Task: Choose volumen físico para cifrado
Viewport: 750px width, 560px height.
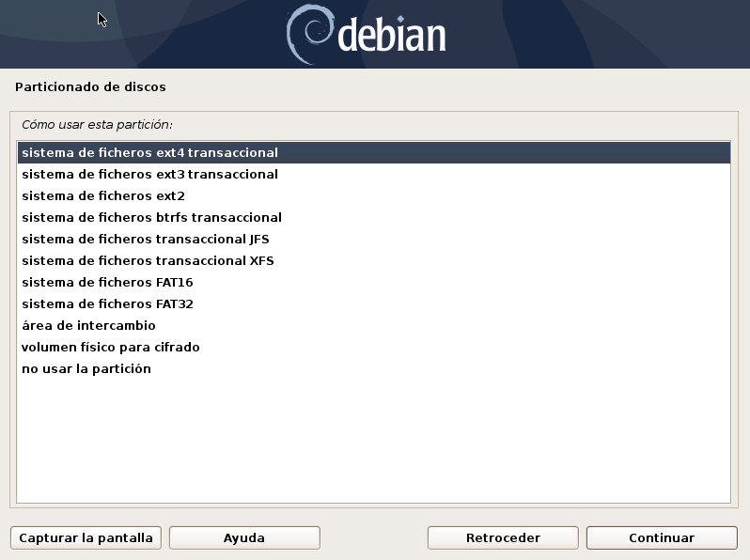Action: point(110,347)
